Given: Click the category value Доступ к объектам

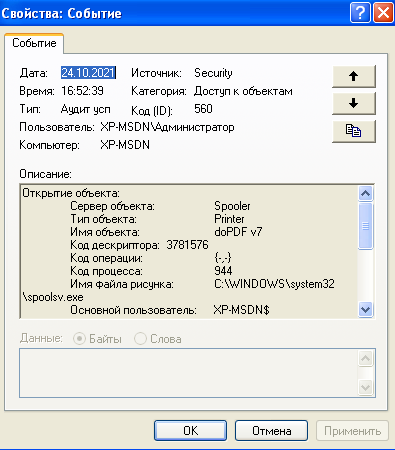Looking at the screenshot, I should pyautogui.click(x=243, y=91).
